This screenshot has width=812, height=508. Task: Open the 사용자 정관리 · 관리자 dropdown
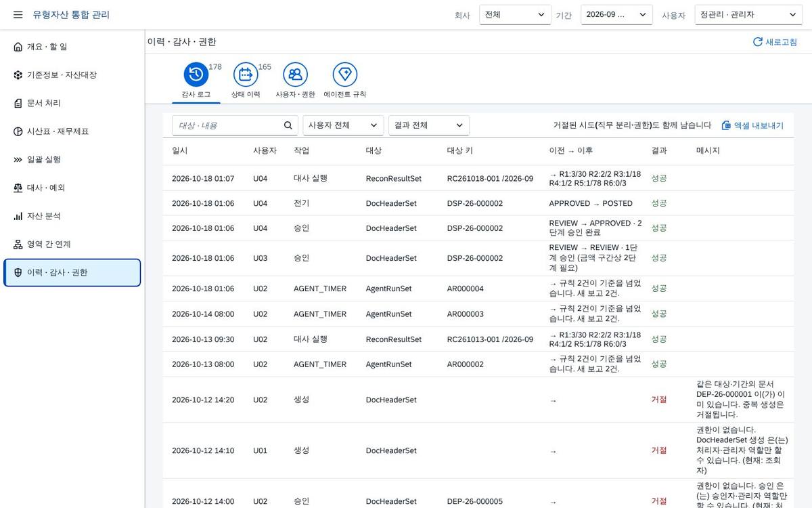pyautogui.click(x=748, y=15)
